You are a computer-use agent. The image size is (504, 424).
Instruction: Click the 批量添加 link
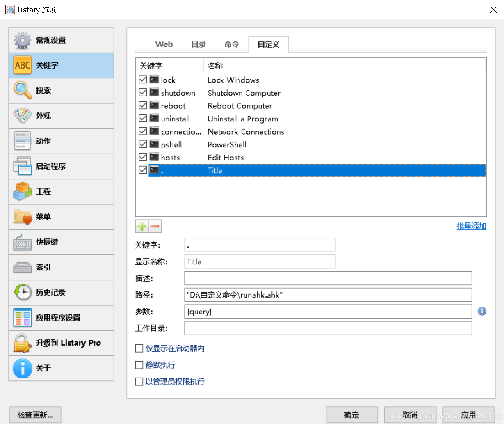(472, 226)
